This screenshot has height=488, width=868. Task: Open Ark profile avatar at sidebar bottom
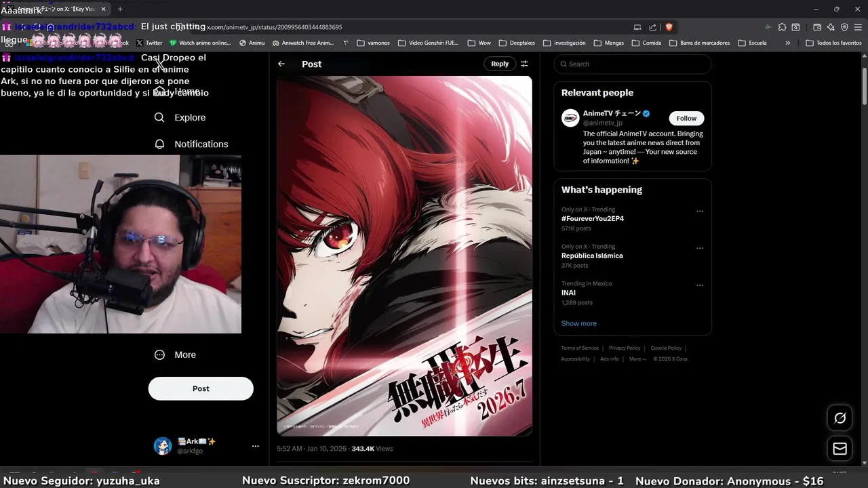(x=163, y=446)
